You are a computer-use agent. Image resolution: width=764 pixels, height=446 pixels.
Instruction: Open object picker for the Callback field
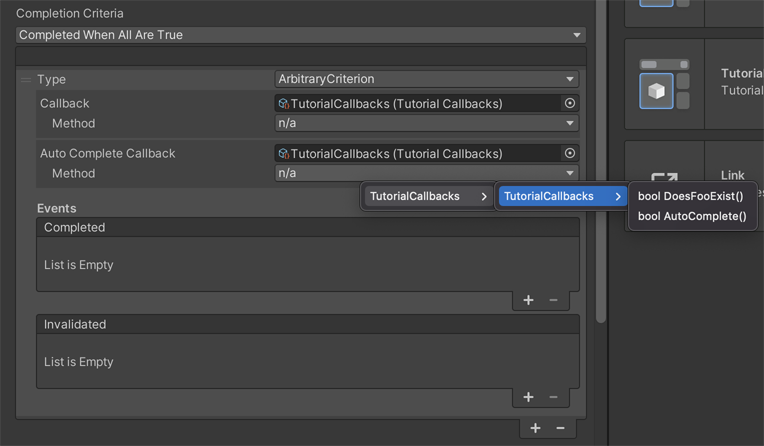[x=570, y=103]
